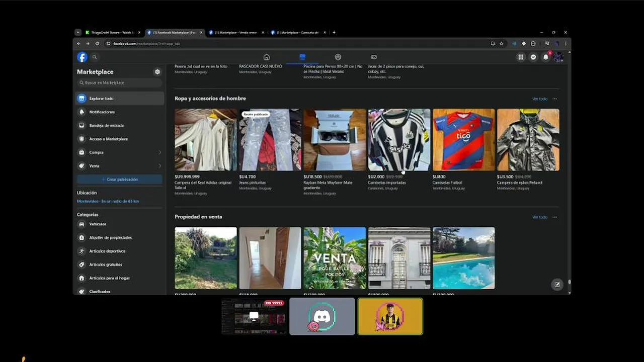The height and width of the screenshot is (362, 644).
Task: Open more options for Ropa y accesorios de hombre
Action: pos(555,99)
